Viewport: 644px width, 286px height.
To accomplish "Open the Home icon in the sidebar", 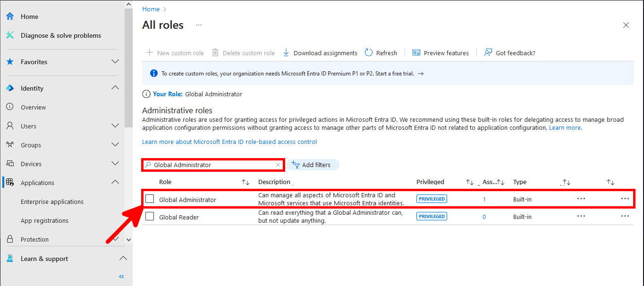I will pyautogui.click(x=9, y=16).
